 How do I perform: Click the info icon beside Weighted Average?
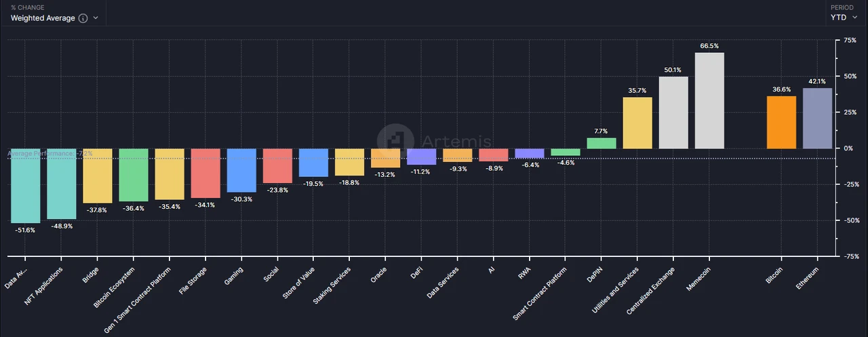(83, 18)
